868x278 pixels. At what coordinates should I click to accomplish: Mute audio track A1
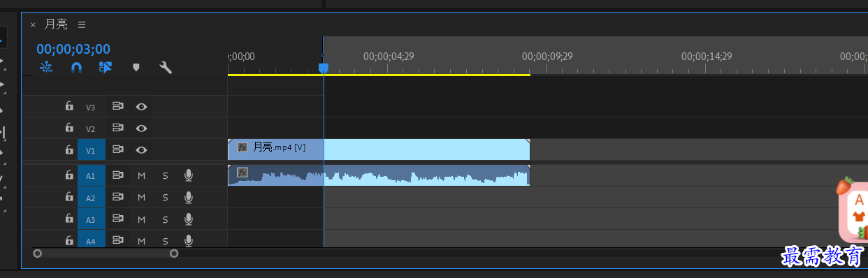point(142,176)
